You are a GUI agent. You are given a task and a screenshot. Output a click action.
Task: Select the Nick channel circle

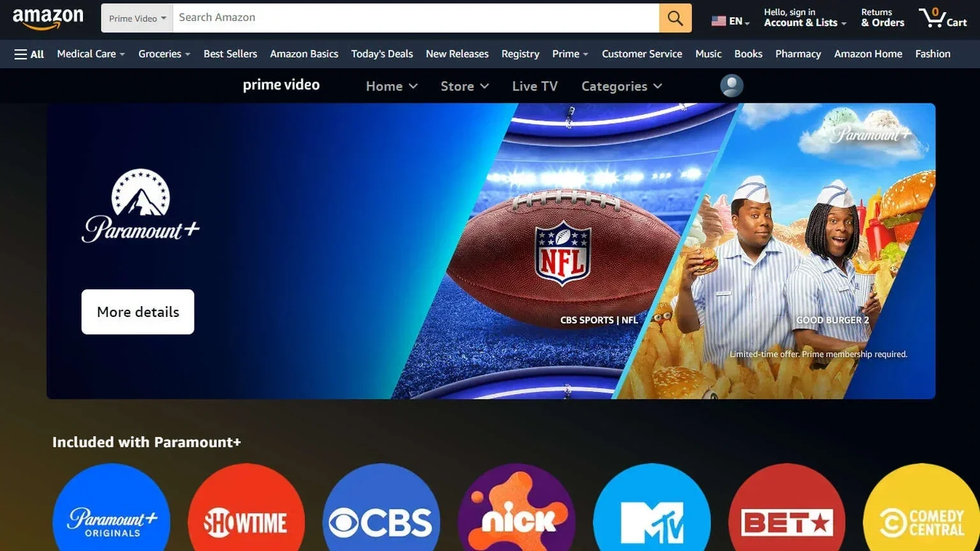point(517,507)
